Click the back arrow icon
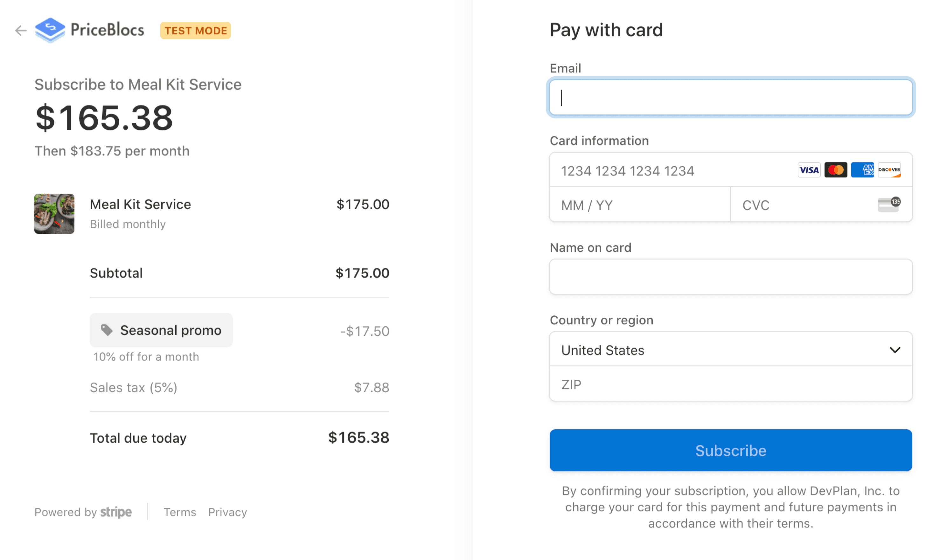The height and width of the screenshot is (560, 940). click(x=21, y=30)
